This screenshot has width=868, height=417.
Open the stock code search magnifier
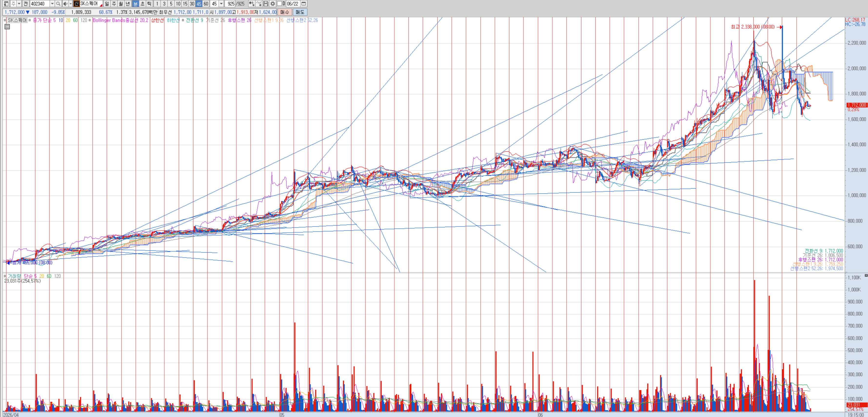(x=58, y=4)
